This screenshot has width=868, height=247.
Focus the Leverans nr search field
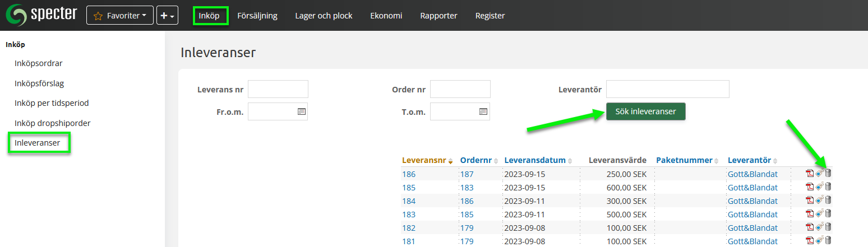[278, 89]
